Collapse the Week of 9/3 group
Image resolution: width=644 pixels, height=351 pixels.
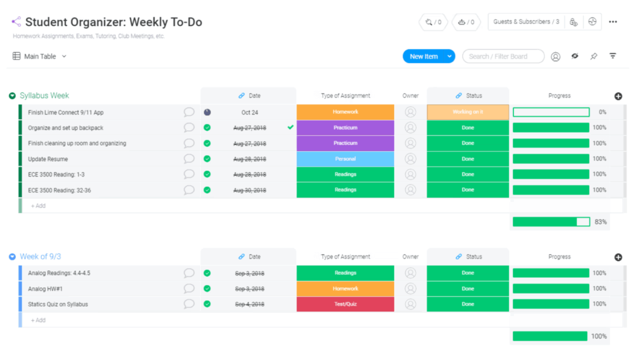click(12, 257)
